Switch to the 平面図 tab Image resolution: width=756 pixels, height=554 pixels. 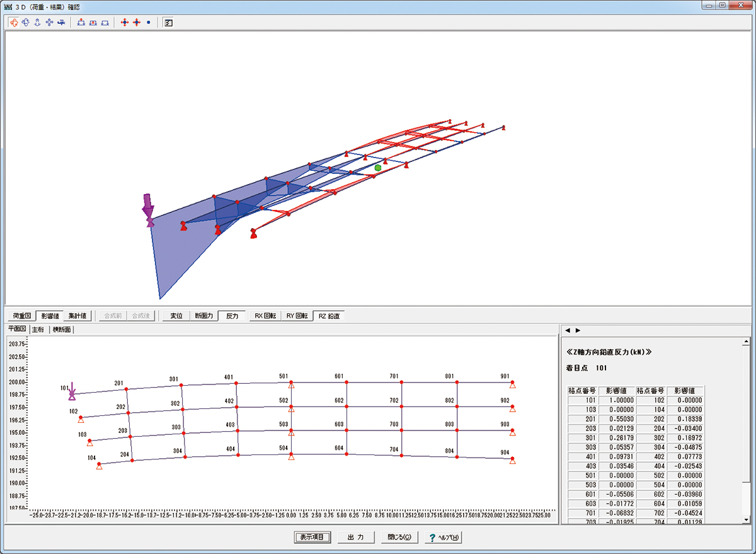(16, 329)
